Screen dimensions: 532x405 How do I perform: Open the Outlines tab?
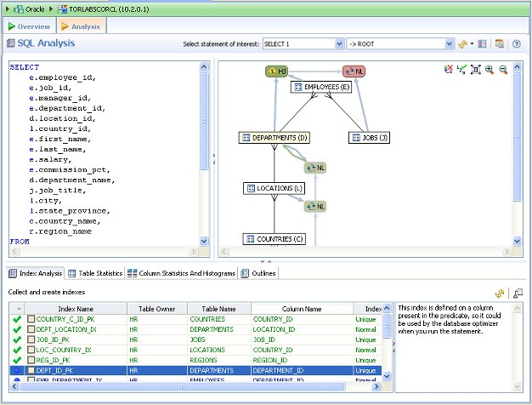click(x=258, y=273)
